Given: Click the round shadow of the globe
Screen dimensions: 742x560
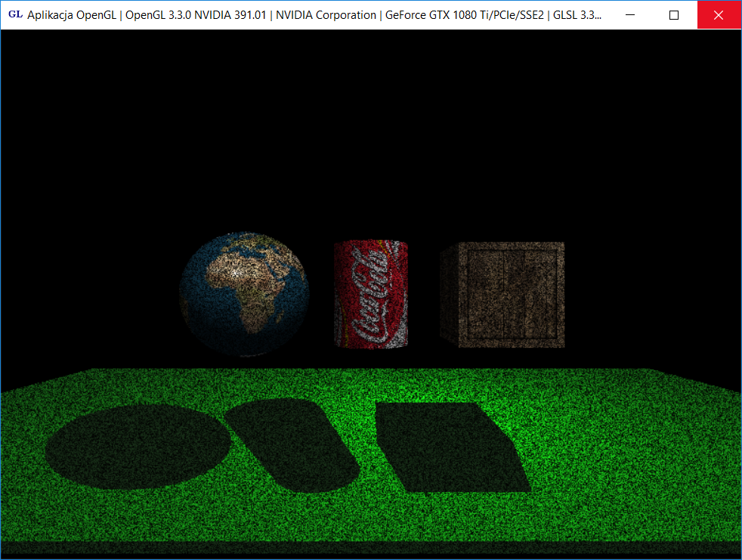Looking at the screenshot, I should pos(136,446).
